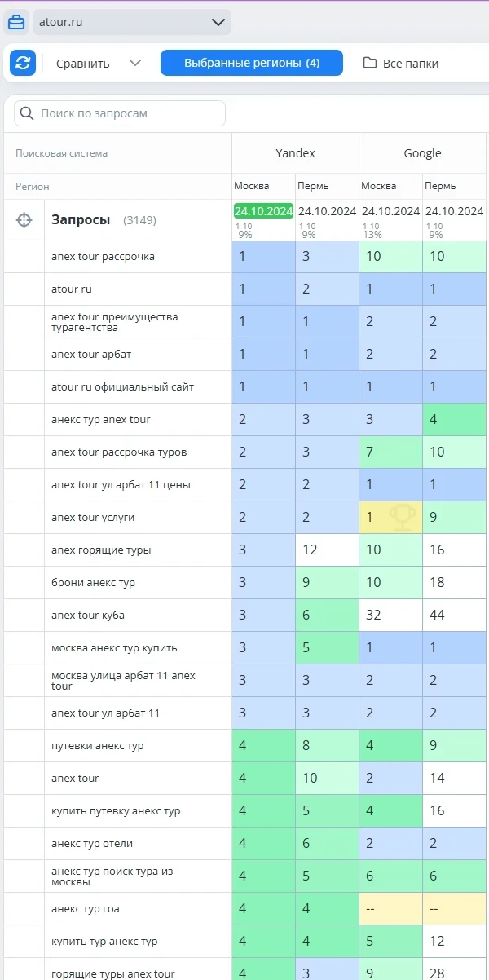Screen dimensions: 489x980
Task: Click the blue refresh sync icon
Action: tap(23, 63)
